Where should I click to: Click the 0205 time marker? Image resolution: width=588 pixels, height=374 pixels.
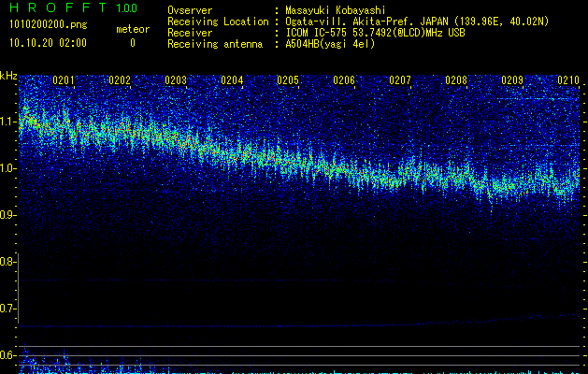(x=288, y=80)
